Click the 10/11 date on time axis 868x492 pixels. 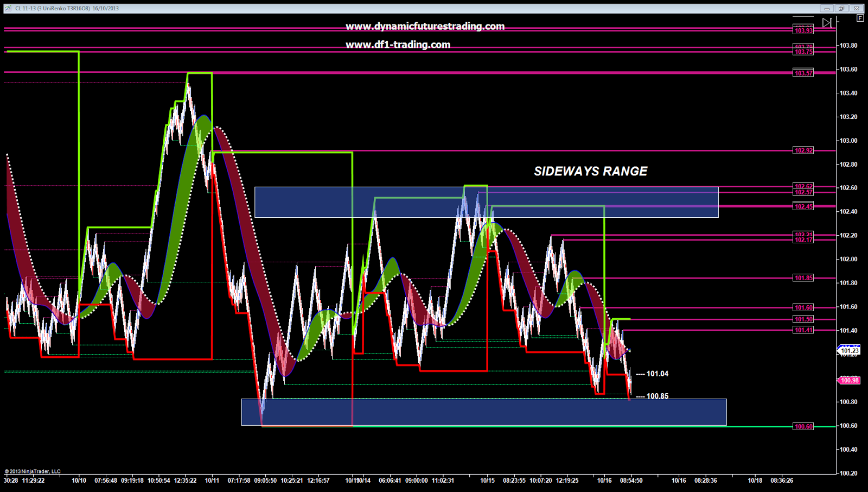coord(212,481)
